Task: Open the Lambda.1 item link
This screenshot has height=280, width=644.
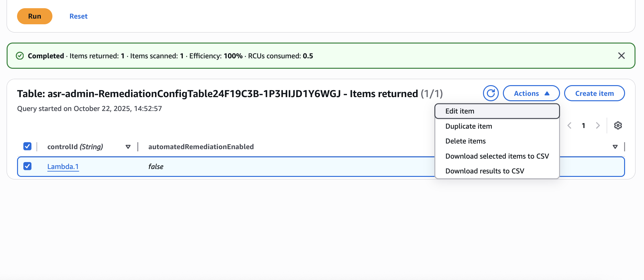Action: [63, 166]
